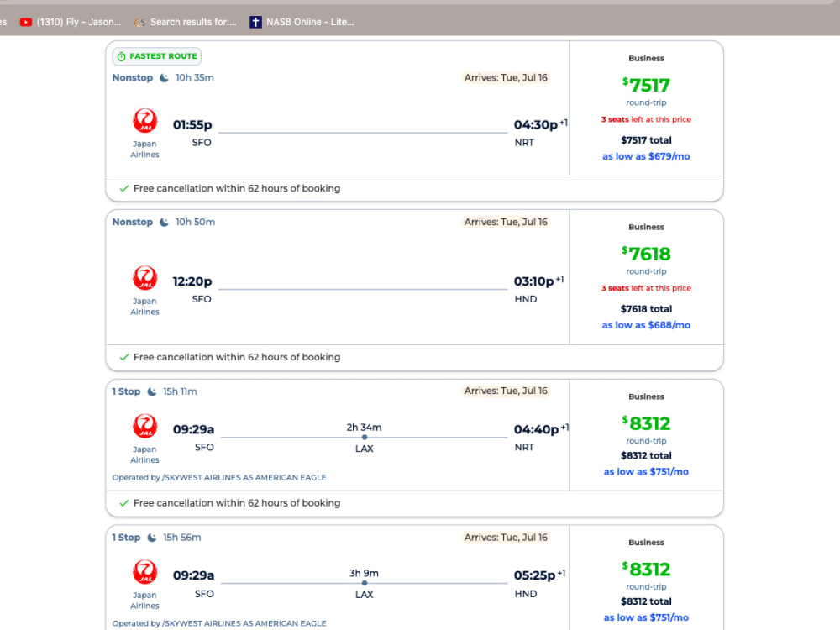Open the NASB Online bookmark
Screen dimensions: 840x630
[302, 22]
